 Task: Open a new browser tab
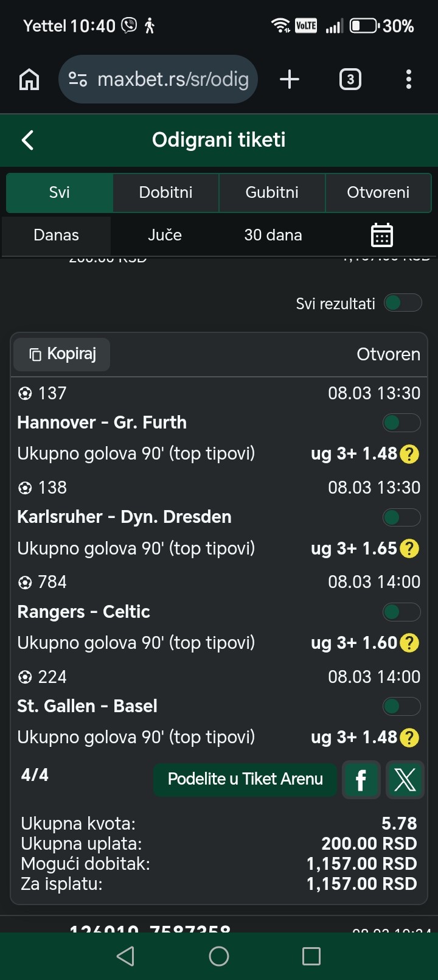290,79
